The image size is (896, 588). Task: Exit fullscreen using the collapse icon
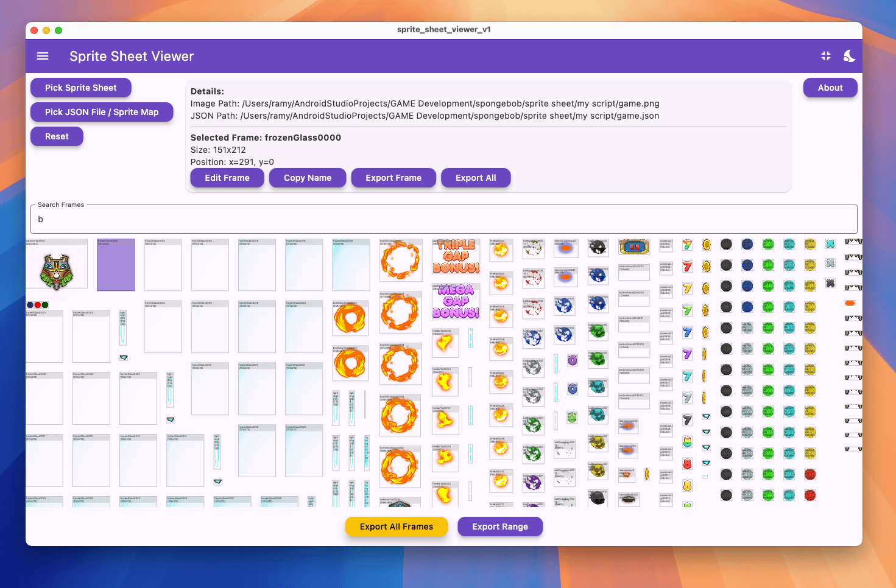826,56
